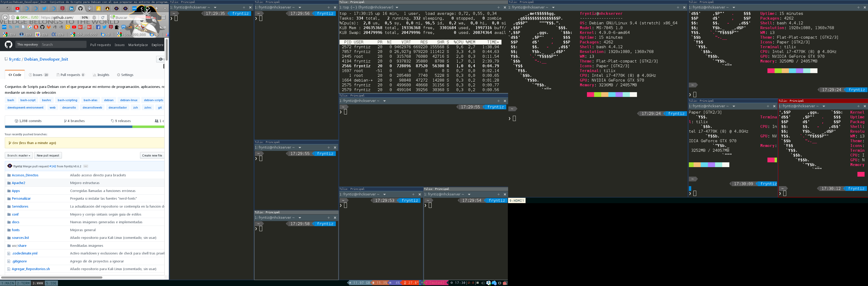Expand the top session title dropdown arrow
The width and height of the screenshot is (868, 286).
click(x=397, y=7)
